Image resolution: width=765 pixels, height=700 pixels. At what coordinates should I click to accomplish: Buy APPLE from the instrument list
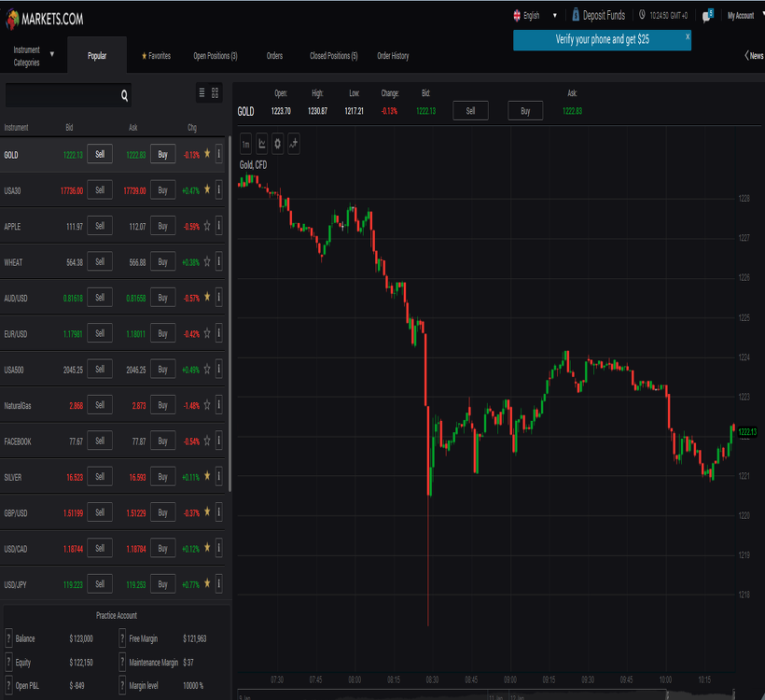[163, 226]
